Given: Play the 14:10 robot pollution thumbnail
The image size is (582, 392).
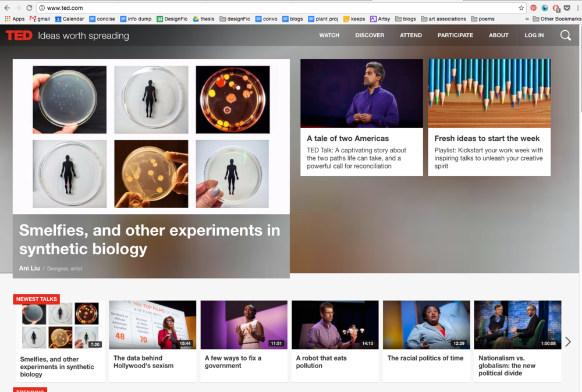Looking at the screenshot, I should click(x=335, y=325).
